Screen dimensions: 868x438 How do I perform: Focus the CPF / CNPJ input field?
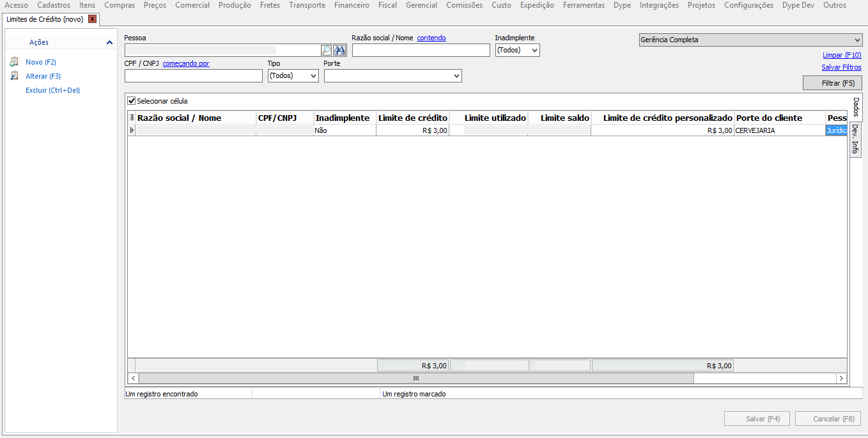[194, 76]
